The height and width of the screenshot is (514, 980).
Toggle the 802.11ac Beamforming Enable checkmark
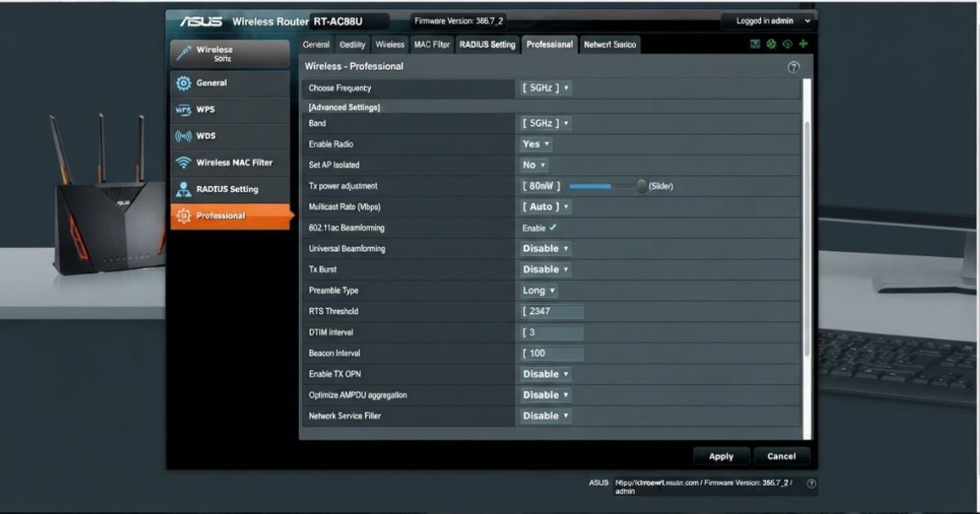coord(553,228)
